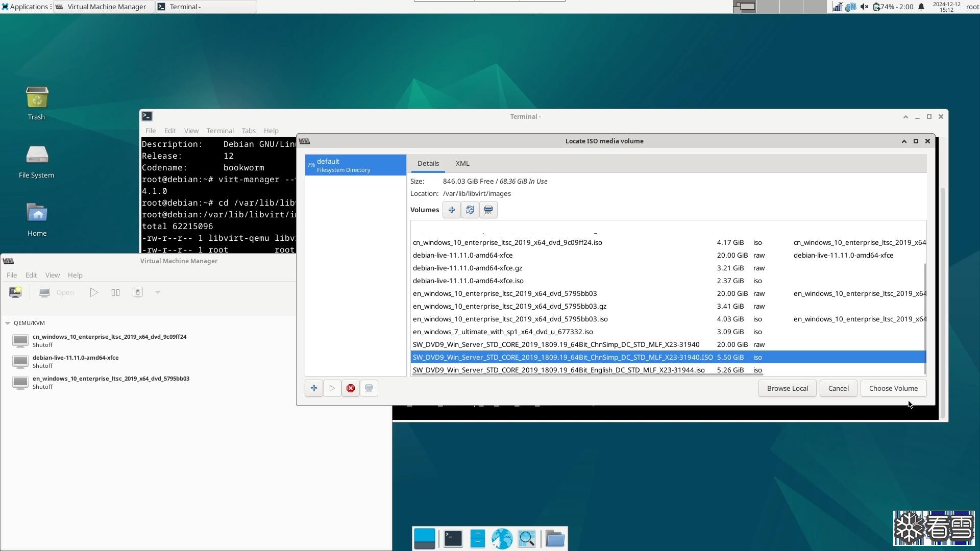Select debian-live-11.11.0-amd64-xfce.iso volume

coord(668,281)
